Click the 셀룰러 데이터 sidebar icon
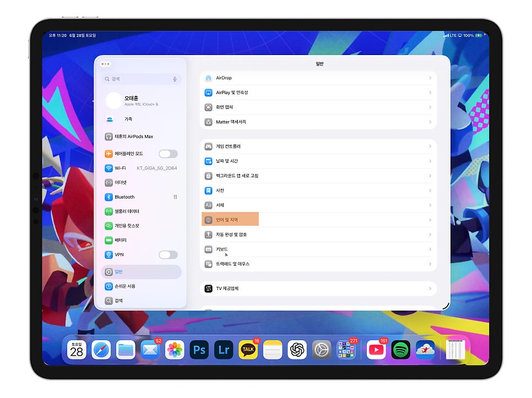The image size is (532, 398). point(108,211)
